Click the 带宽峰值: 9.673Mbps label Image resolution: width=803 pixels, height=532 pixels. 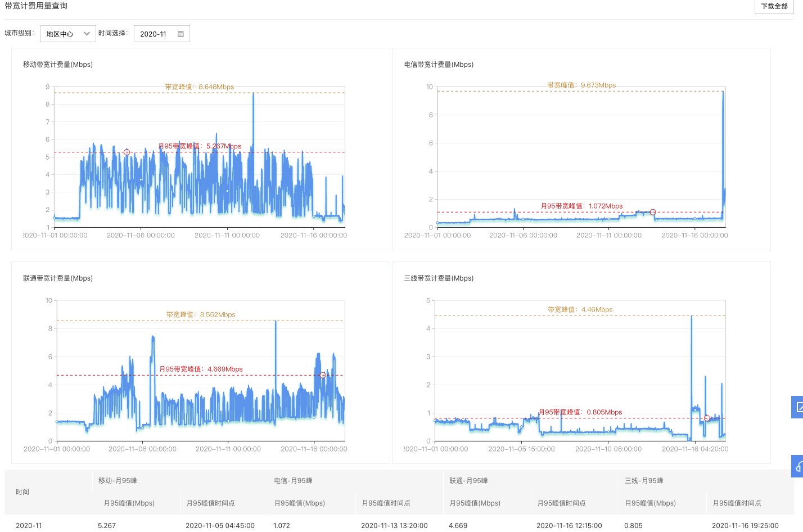[581, 85]
